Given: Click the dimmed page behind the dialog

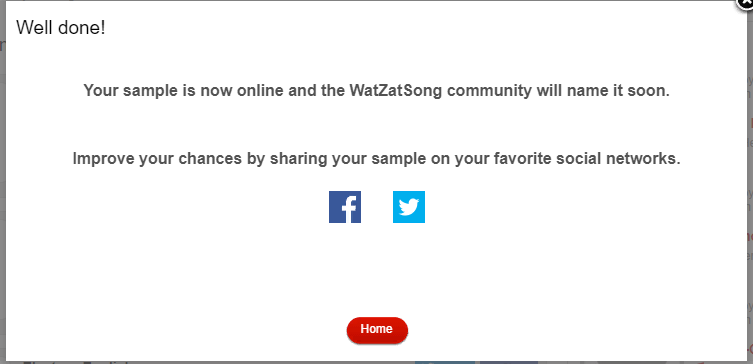Looking at the screenshot, I should [2, 192].
